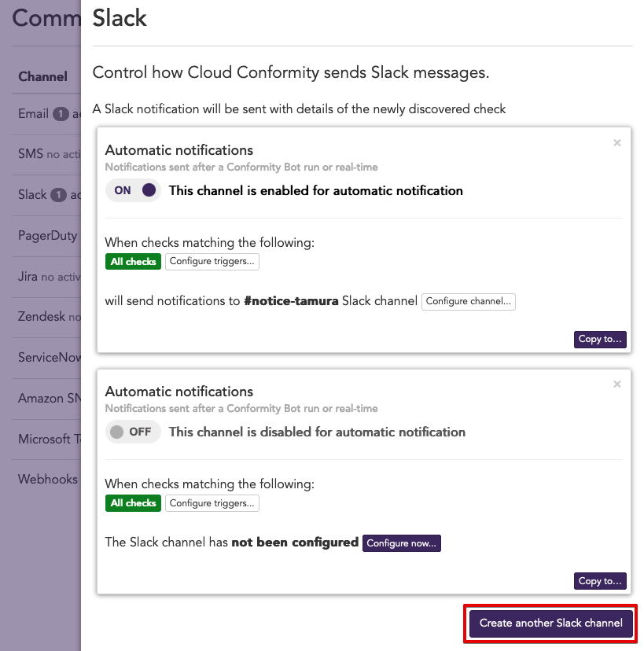Viewport: 644px width, 651px height.
Task: Select the Email channel in sidebar
Action: coord(34,114)
